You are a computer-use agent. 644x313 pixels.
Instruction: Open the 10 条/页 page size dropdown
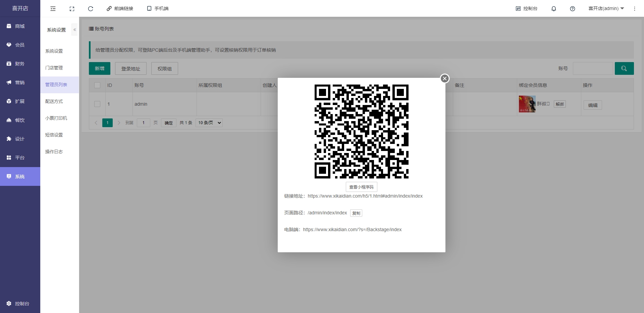(x=209, y=123)
